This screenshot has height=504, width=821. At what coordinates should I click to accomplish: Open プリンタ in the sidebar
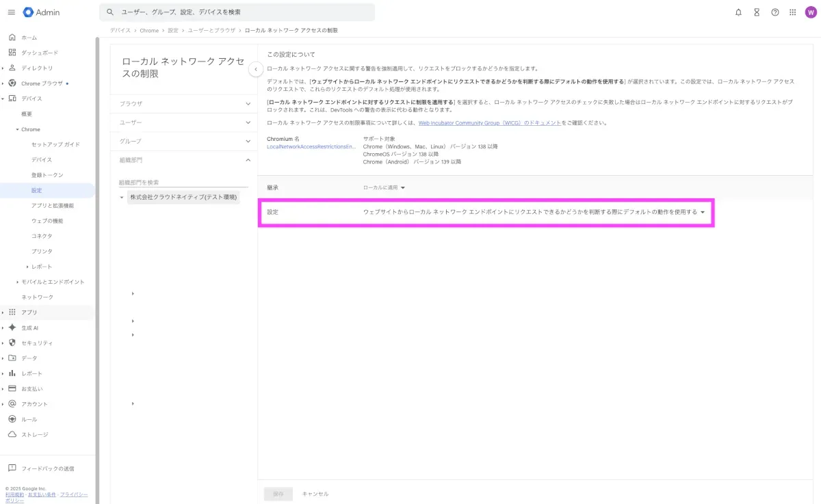point(42,251)
